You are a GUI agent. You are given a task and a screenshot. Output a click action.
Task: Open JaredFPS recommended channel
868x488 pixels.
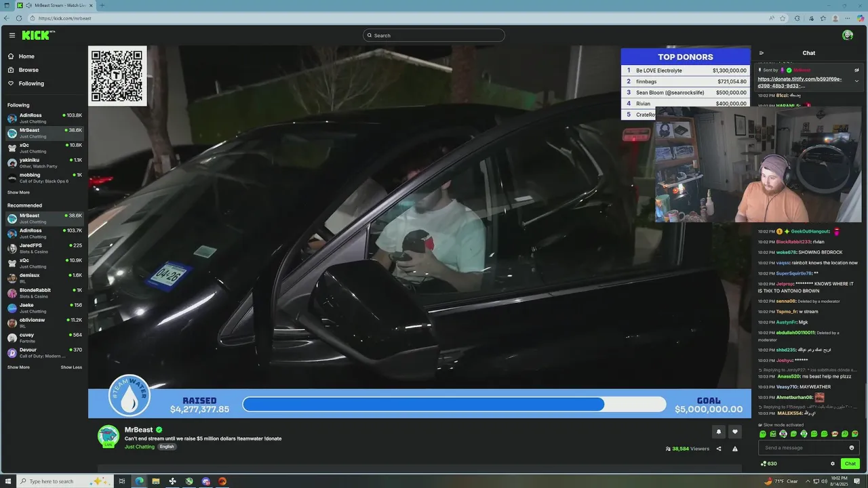point(44,248)
